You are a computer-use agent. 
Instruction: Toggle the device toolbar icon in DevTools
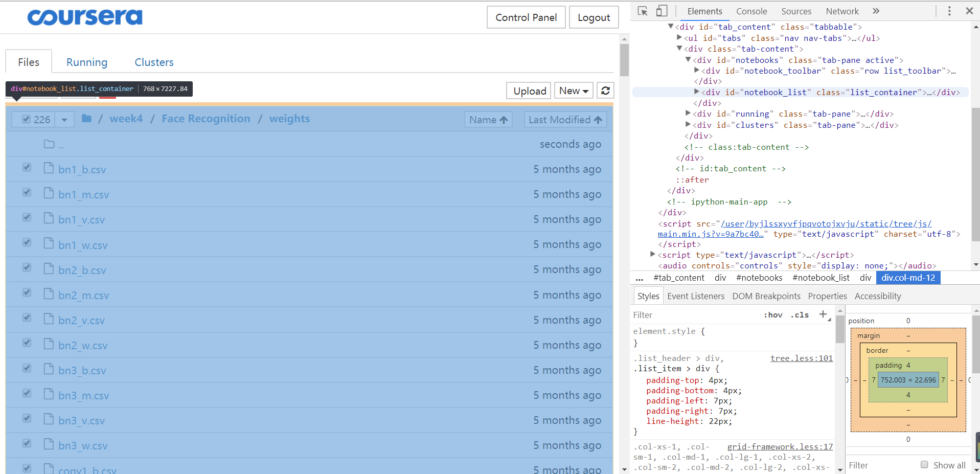pos(662,11)
